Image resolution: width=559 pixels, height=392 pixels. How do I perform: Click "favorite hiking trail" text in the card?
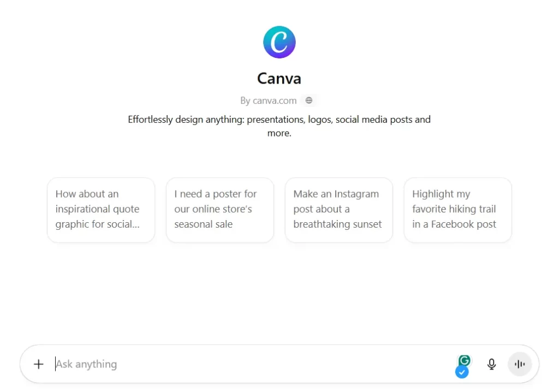[x=454, y=209]
